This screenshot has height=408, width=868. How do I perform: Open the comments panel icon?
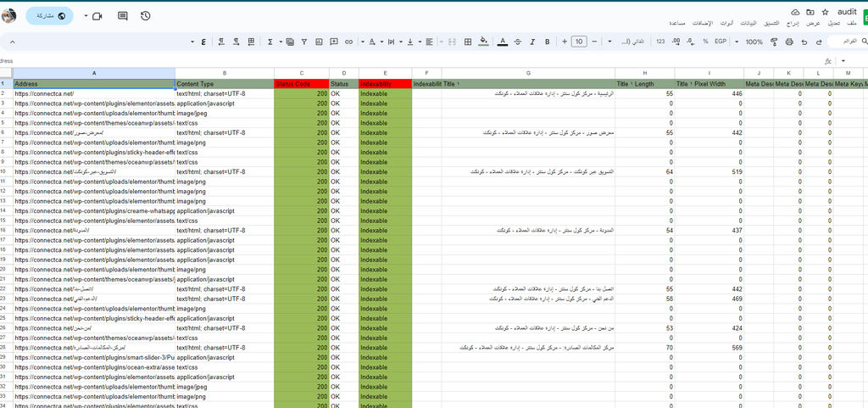click(123, 16)
